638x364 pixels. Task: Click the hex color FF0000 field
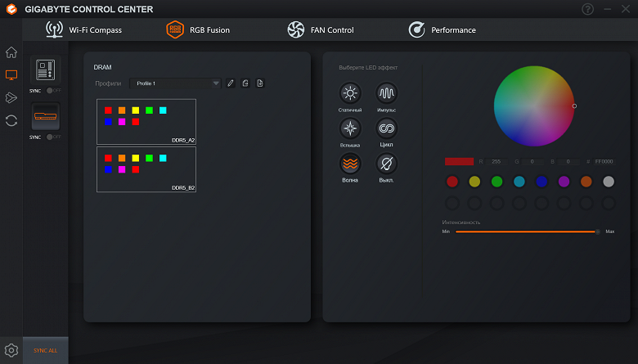[x=604, y=161]
